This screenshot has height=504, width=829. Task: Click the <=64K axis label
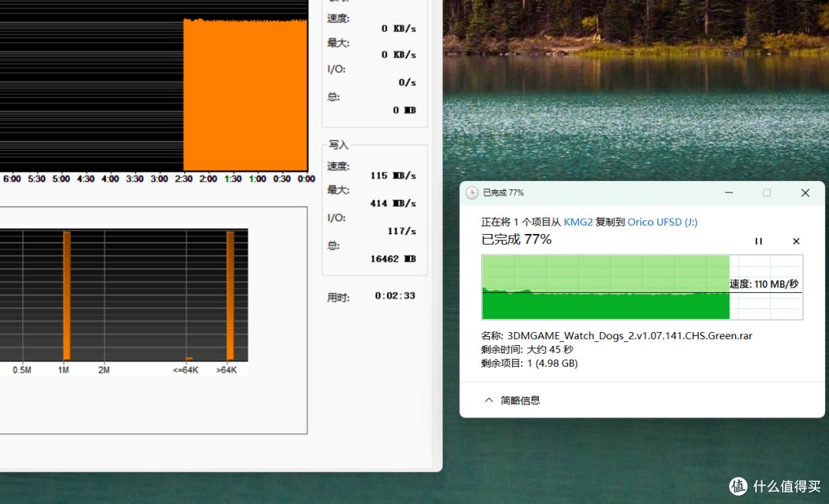coord(186,370)
